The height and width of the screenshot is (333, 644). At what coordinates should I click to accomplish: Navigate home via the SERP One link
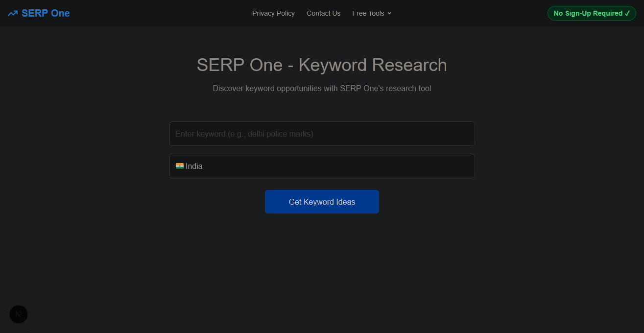(38, 13)
